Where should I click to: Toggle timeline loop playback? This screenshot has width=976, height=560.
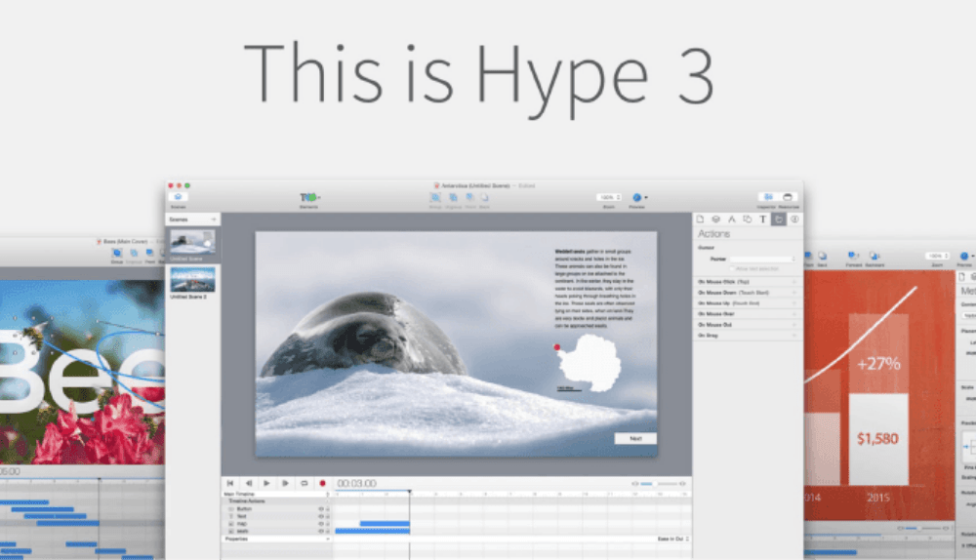coord(304,483)
